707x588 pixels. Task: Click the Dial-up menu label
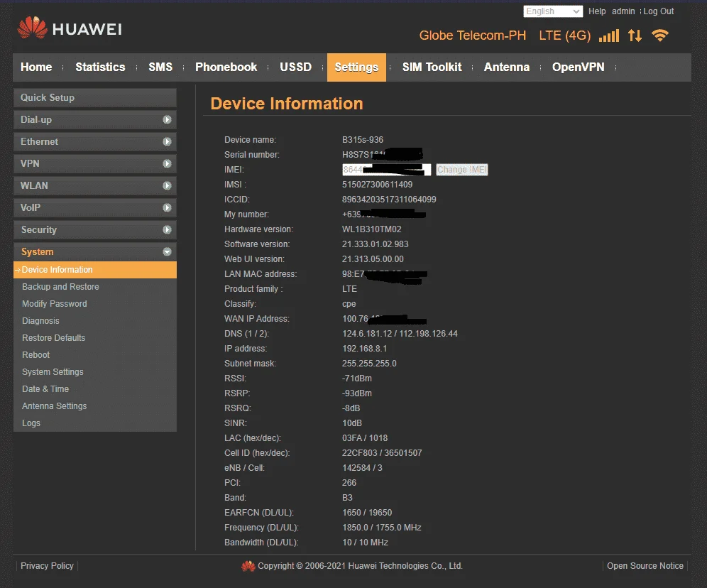[36, 119]
